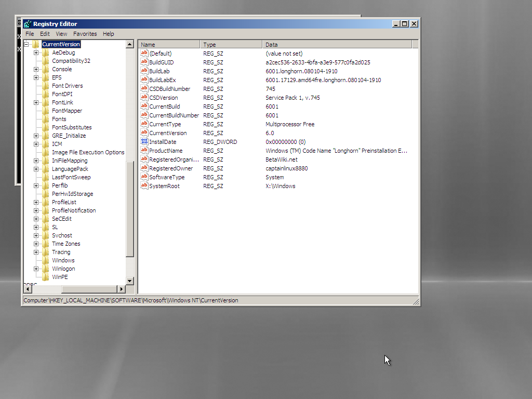This screenshot has height=399, width=532.
Task: Click the BuildLabEx string value icon
Action: click(x=144, y=80)
